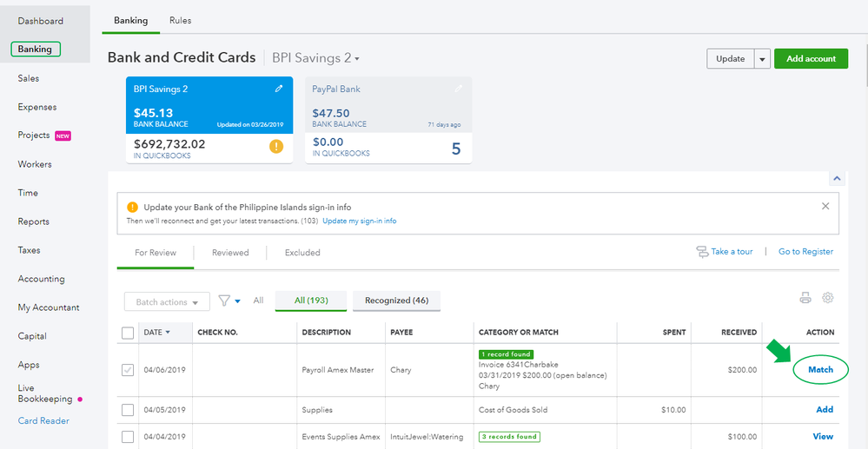Click the Take a tour link
The height and width of the screenshot is (449, 868).
pyautogui.click(x=732, y=251)
